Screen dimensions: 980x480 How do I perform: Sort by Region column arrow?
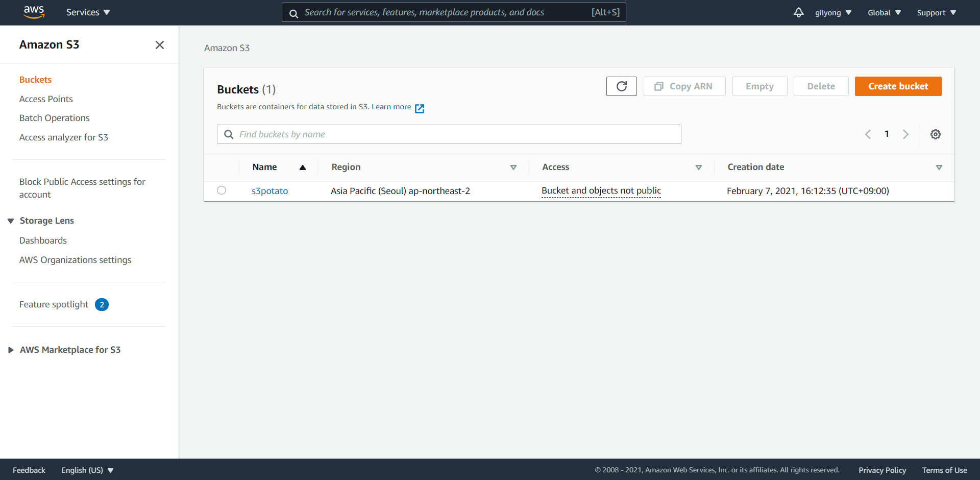click(x=513, y=167)
